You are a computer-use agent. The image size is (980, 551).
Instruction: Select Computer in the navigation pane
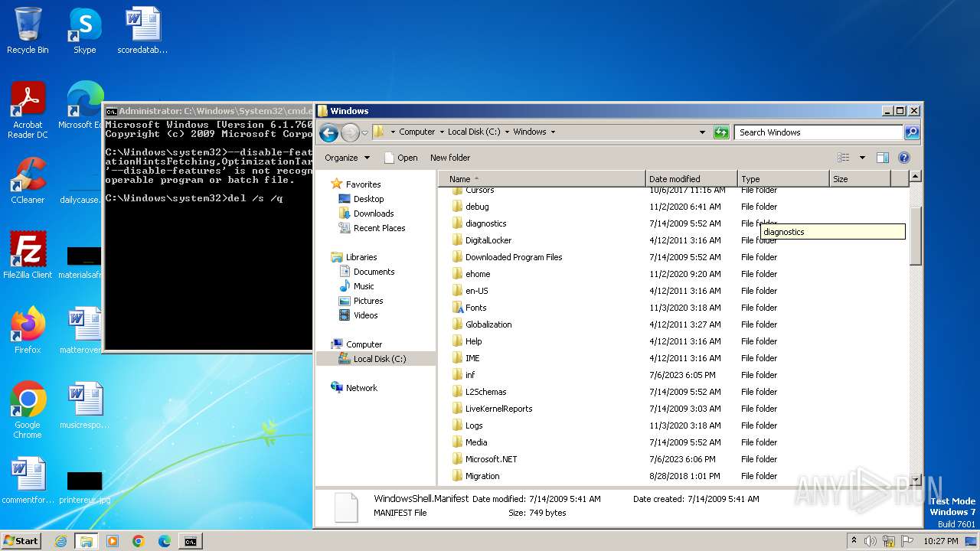pos(364,344)
